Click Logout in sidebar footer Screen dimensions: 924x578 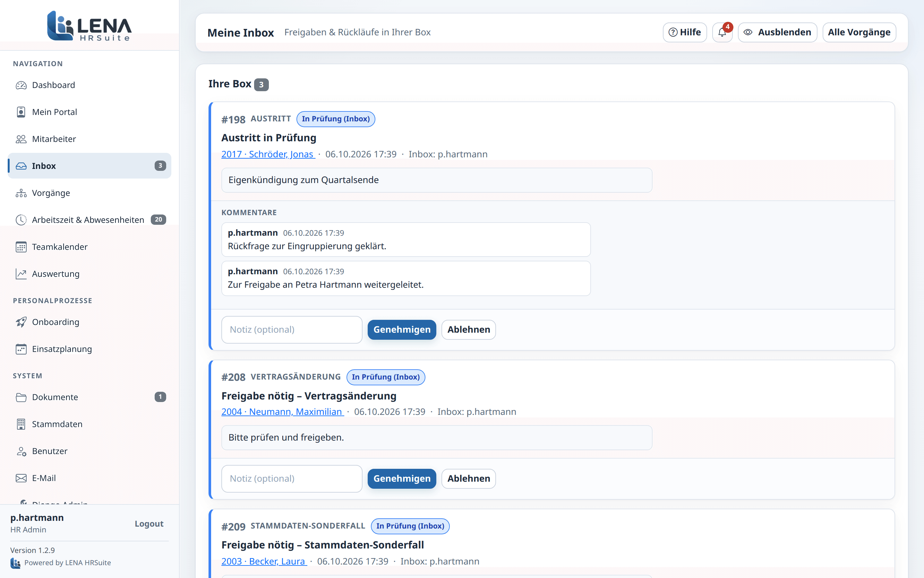click(x=149, y=524)
